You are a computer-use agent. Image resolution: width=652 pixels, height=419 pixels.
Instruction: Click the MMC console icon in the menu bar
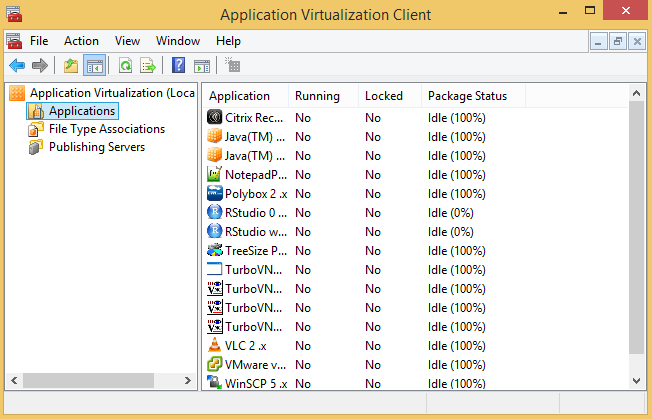coord(14,41)
